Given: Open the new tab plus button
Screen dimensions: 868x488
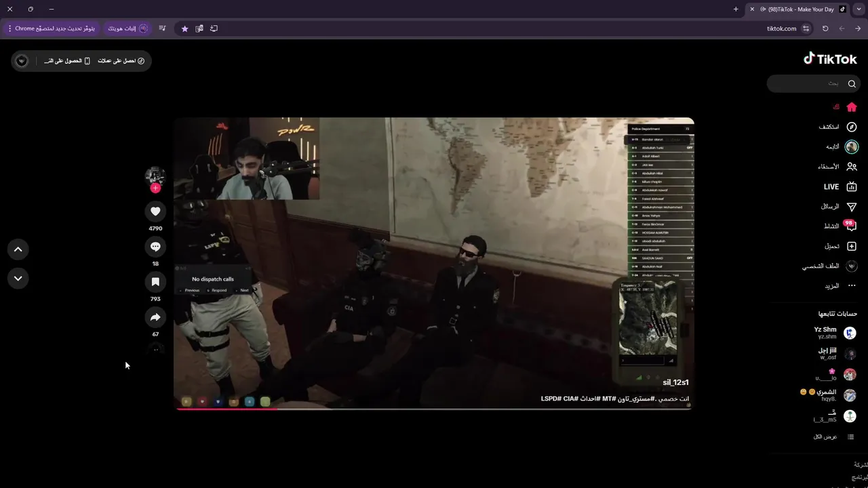Looking at the screenshot, I should 736,9.
